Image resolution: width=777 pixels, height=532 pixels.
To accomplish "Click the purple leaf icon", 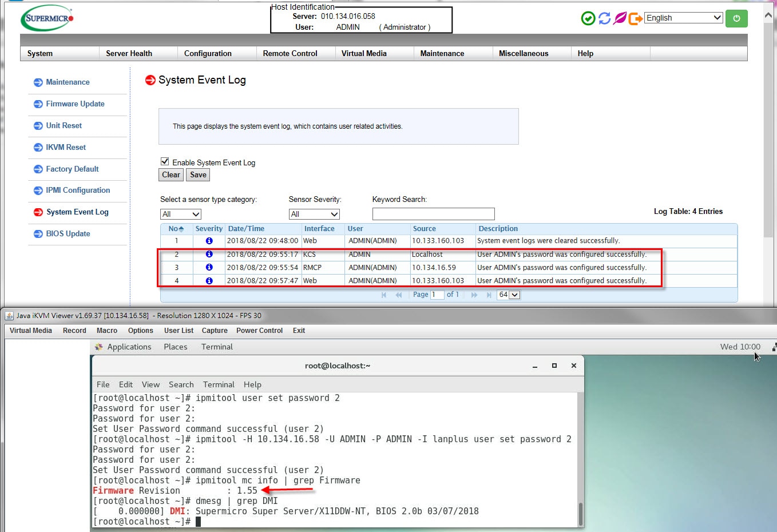I will (x=620, y=18).
